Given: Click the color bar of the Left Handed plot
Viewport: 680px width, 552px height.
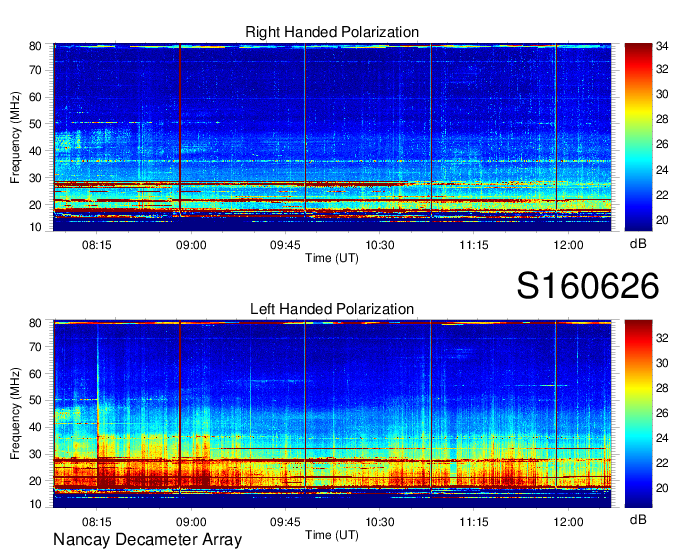Looking at the screenshot, I should pyautogui.click(x=638, y=414).
